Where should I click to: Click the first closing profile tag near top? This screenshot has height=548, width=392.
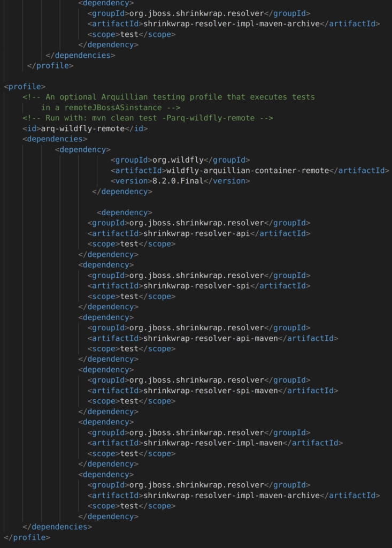coord(50,66)
